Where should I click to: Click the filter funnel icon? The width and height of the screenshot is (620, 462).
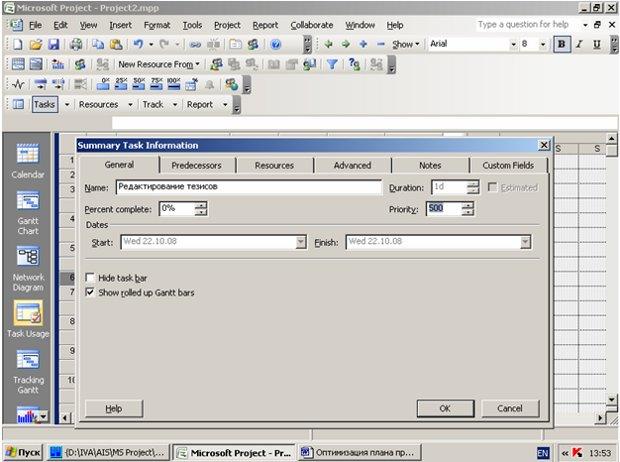tap(332, 64)
